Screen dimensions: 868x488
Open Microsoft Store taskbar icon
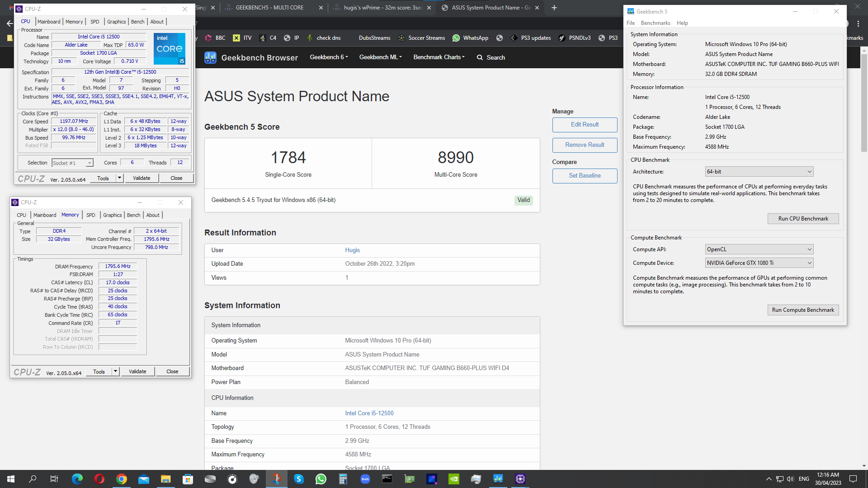click(188, 479)
